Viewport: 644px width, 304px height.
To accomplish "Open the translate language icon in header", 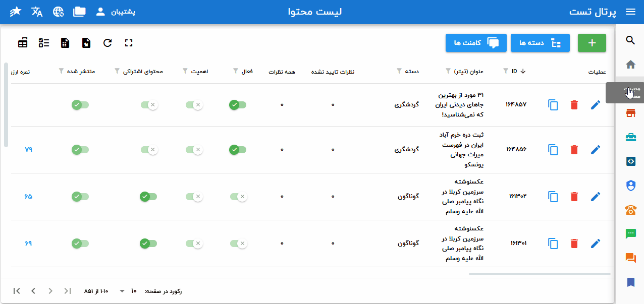I will (37, 12).
